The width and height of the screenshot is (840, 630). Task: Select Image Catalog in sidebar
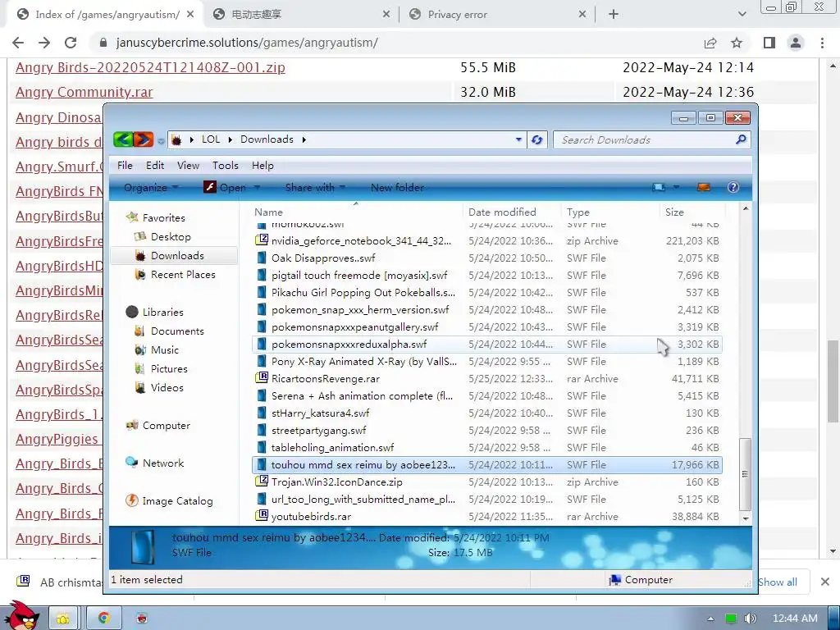click(177, 501)
